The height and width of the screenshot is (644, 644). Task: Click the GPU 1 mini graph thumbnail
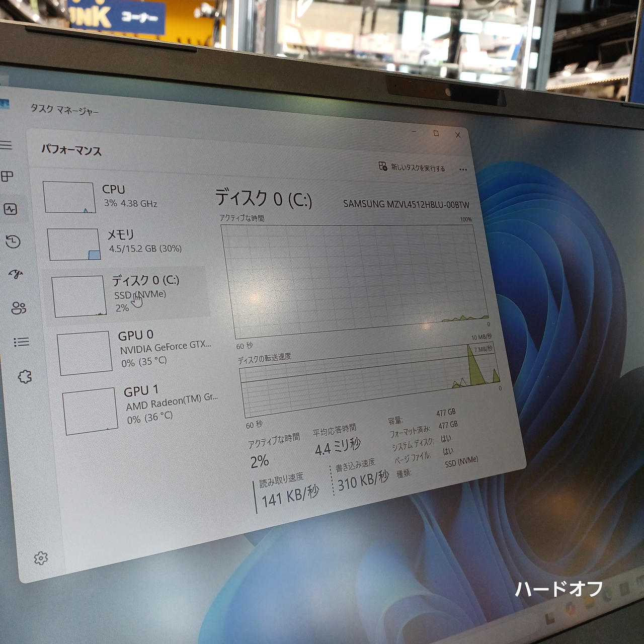click(x=91, y=411)
